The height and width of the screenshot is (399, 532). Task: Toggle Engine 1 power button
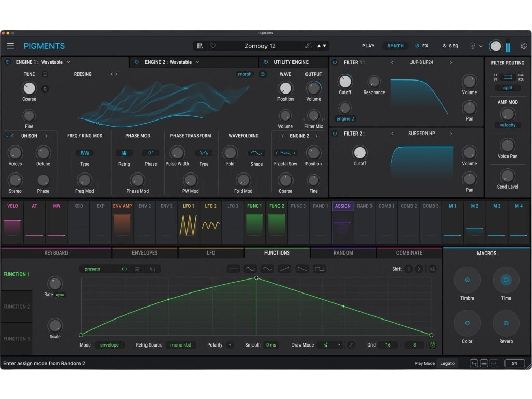pyautogui.click(x=8, y=62)
